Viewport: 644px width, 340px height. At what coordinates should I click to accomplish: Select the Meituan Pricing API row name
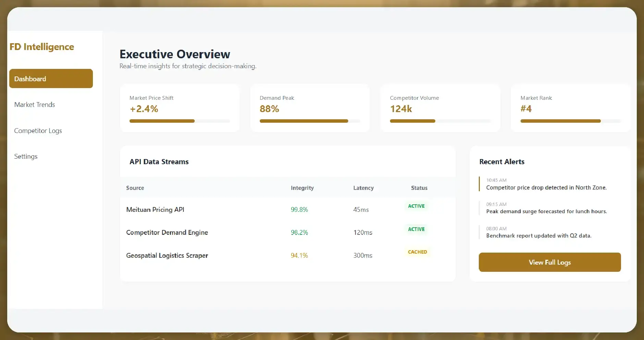pos(155,209)
